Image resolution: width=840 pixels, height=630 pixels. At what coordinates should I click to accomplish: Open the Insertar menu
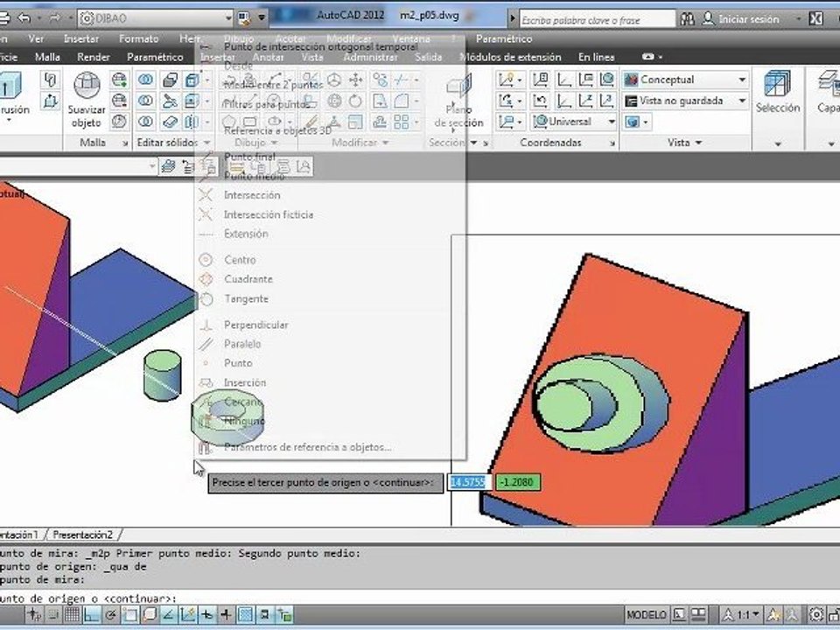pyautogui.click(x=80, y=38)
